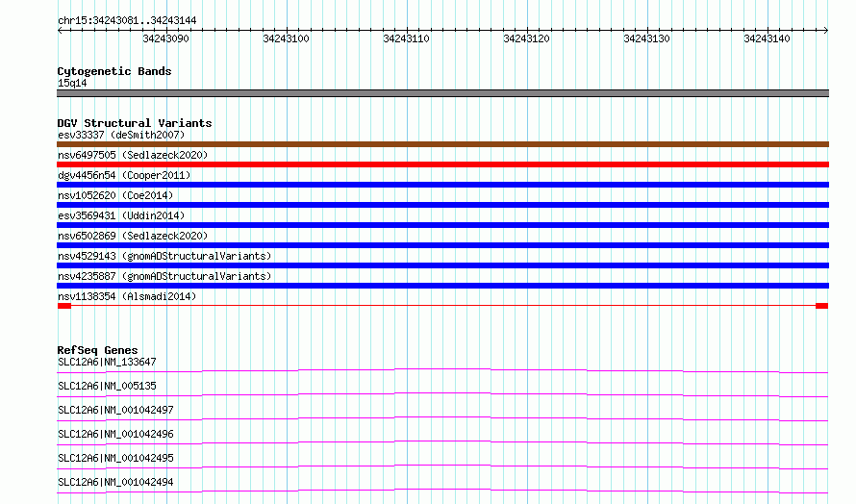Click the 34243090 ruler tick label
This screenshot has width=856, height=504.
click(165, 38)
